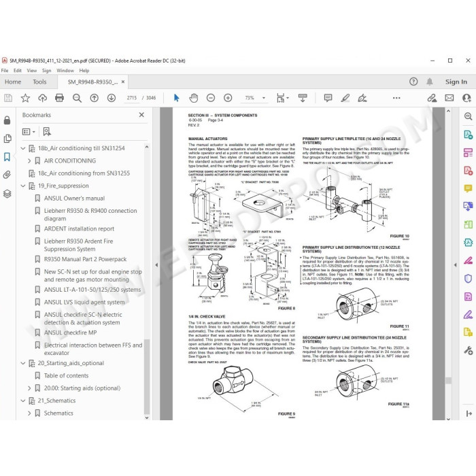Go to next page arrow
476x476 pixels.
pos(112,98)
